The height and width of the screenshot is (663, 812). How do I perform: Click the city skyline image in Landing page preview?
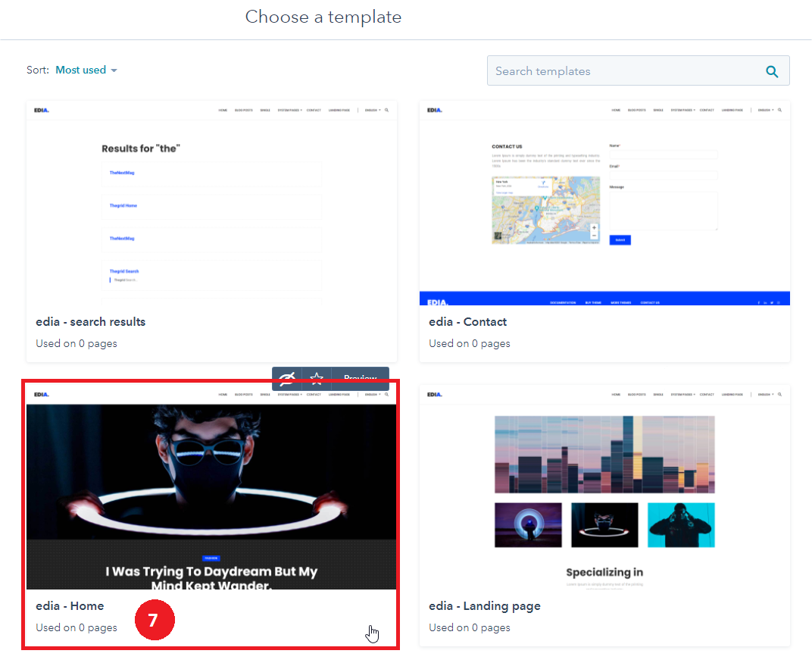tap(604, 455)
